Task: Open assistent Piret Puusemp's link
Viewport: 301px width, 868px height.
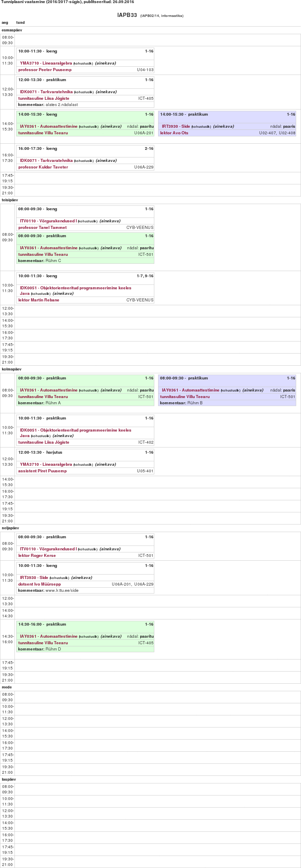Action: [42, 471]
